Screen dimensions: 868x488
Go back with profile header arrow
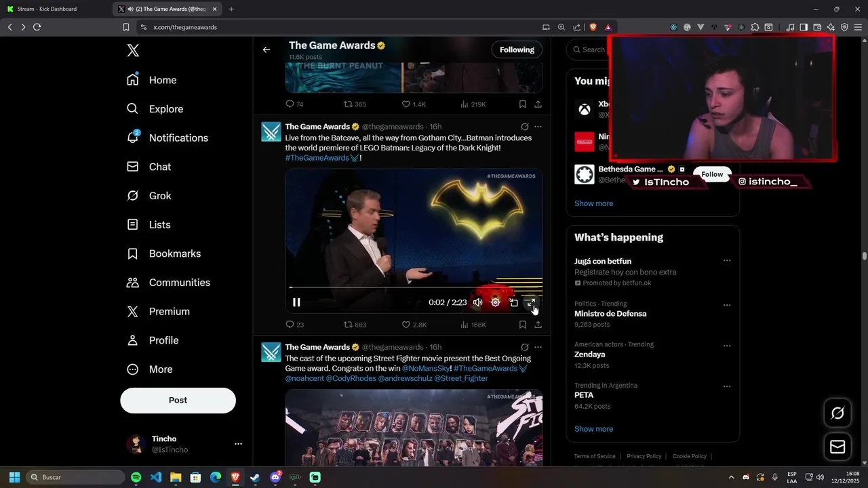(267, 49)
